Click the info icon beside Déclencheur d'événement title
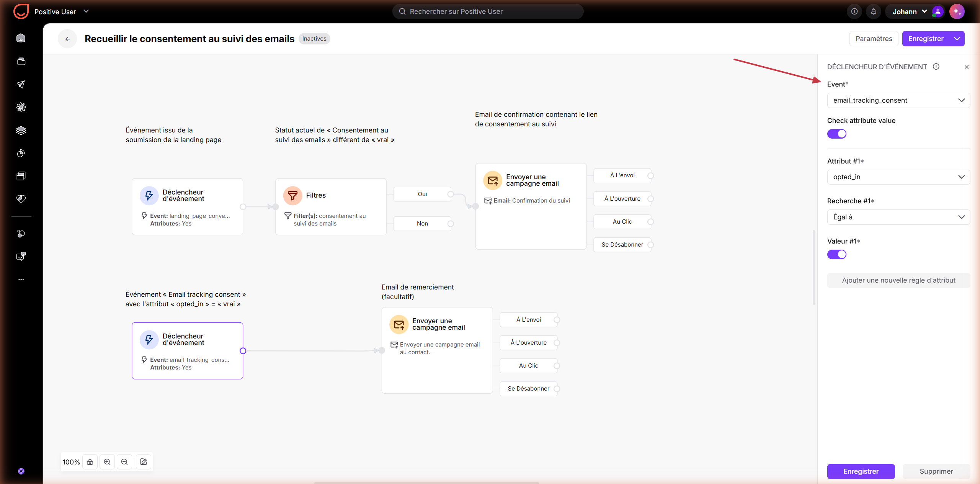 [x=936, y=67]
